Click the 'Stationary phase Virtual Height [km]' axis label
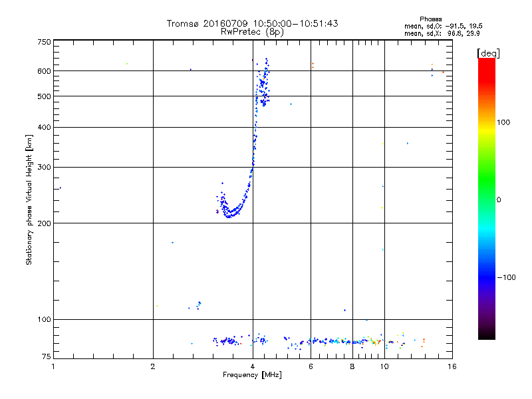Viewport: 532px width, 399px height. 29,199
